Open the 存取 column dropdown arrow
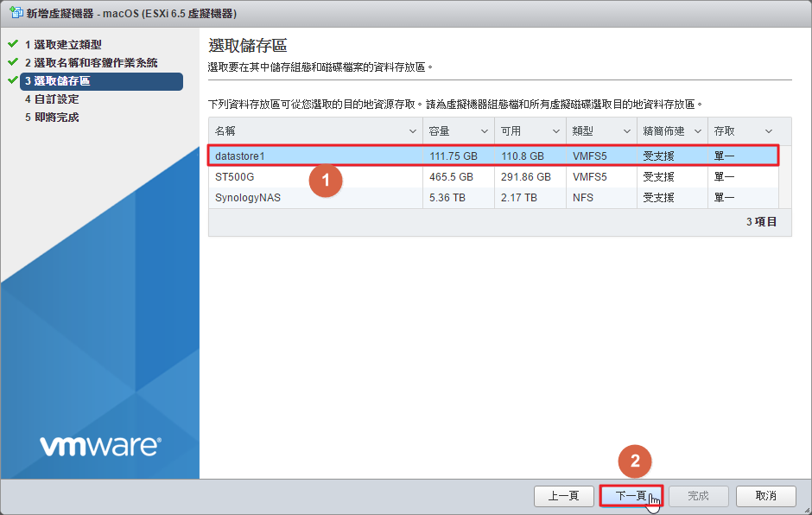Viewport: 812px width, 515px height. pos(769,131)
